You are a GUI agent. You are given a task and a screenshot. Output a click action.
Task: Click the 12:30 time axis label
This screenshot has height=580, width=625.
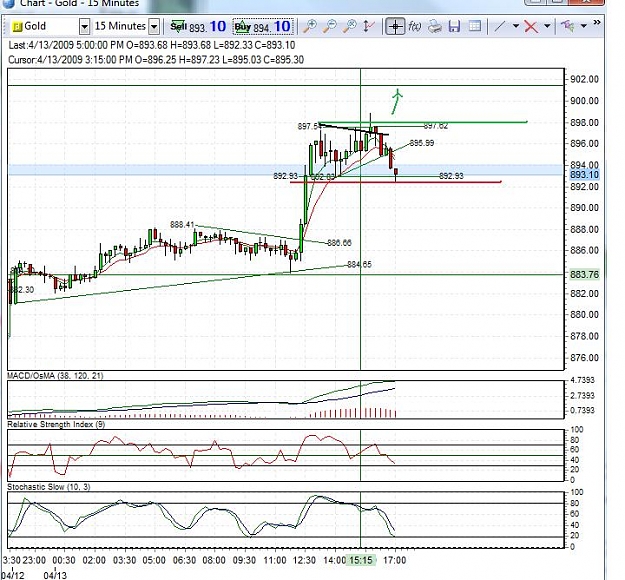click(304, 560)
